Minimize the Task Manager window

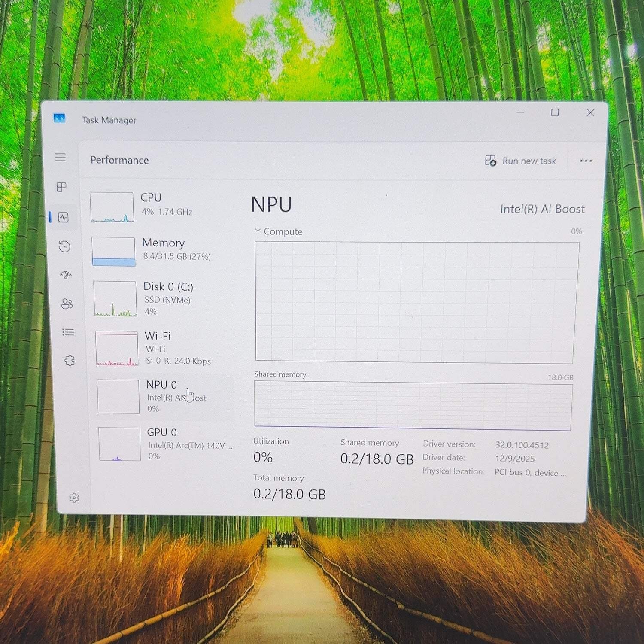(520, 112)
